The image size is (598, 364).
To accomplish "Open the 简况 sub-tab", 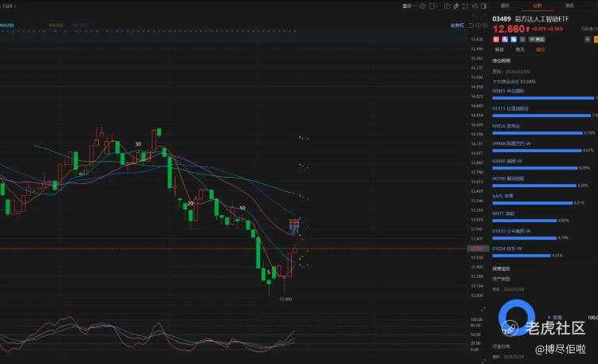I will click(x=520, y=49).
